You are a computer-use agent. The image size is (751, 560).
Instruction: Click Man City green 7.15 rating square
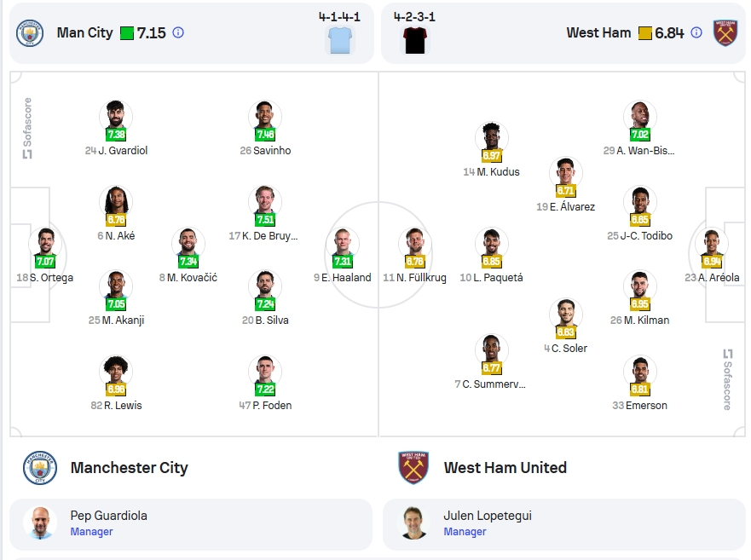click(x=127, y=33)
